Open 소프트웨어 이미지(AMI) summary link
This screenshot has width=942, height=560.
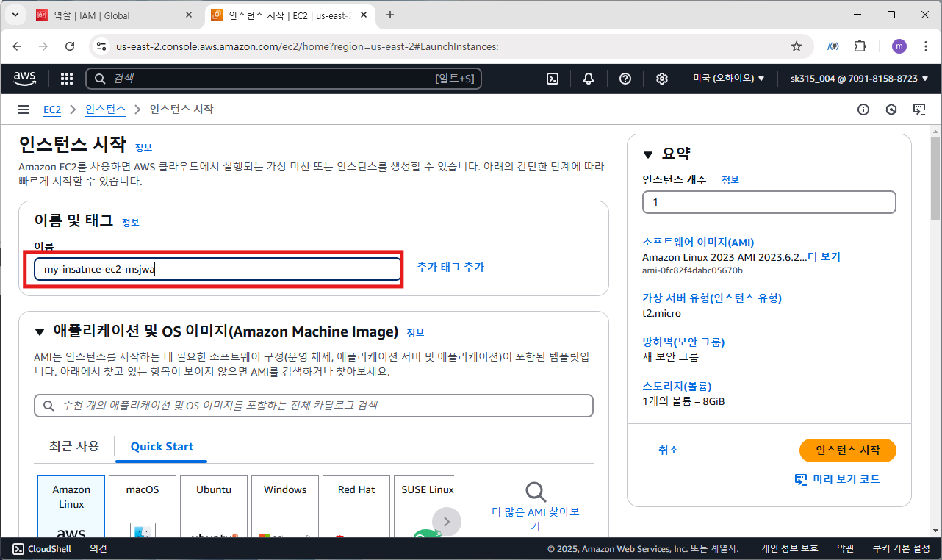[698, 242]
